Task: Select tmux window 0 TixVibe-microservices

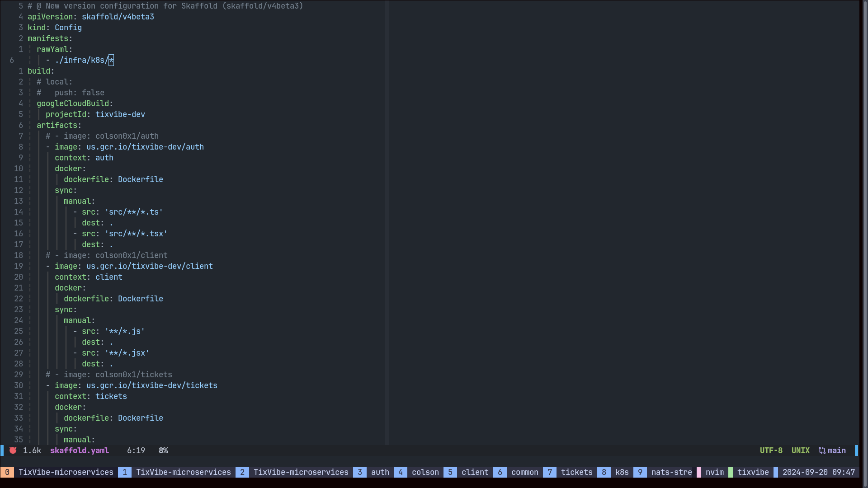Action: pyautogui.click(x=66, y=472)
